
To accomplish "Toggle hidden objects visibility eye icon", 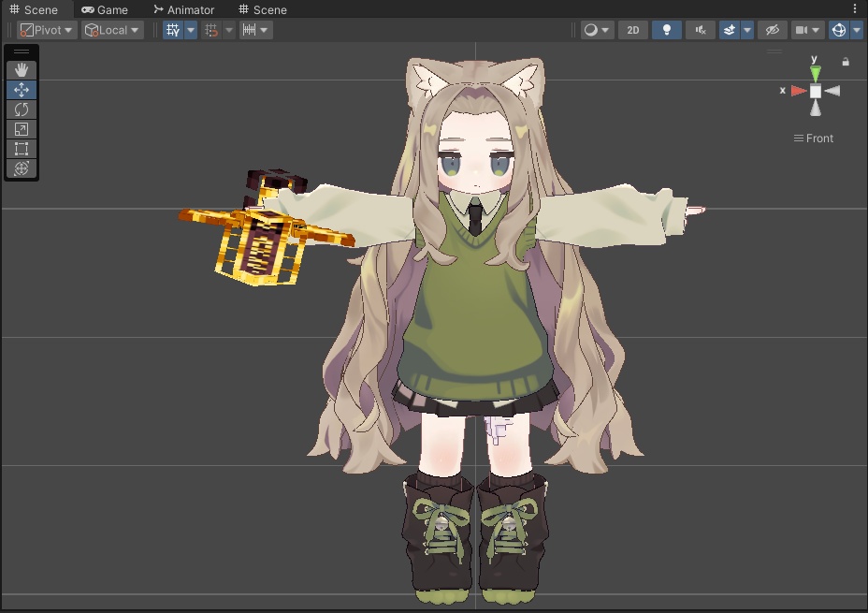I will (773, 30).
